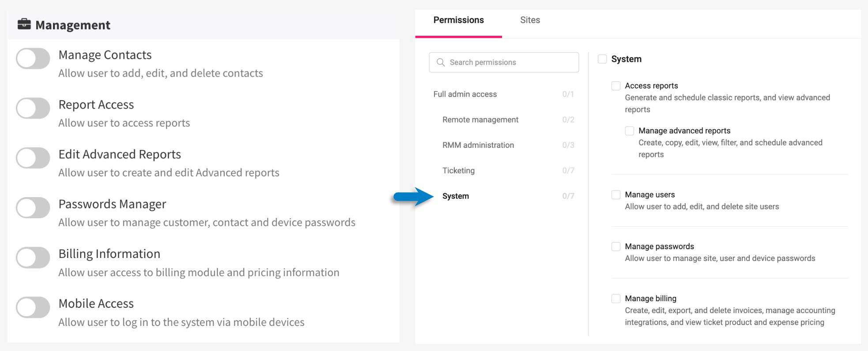
Task: Switch to the Sites tab
Action: pyautogui.click(x=530, y=20)
